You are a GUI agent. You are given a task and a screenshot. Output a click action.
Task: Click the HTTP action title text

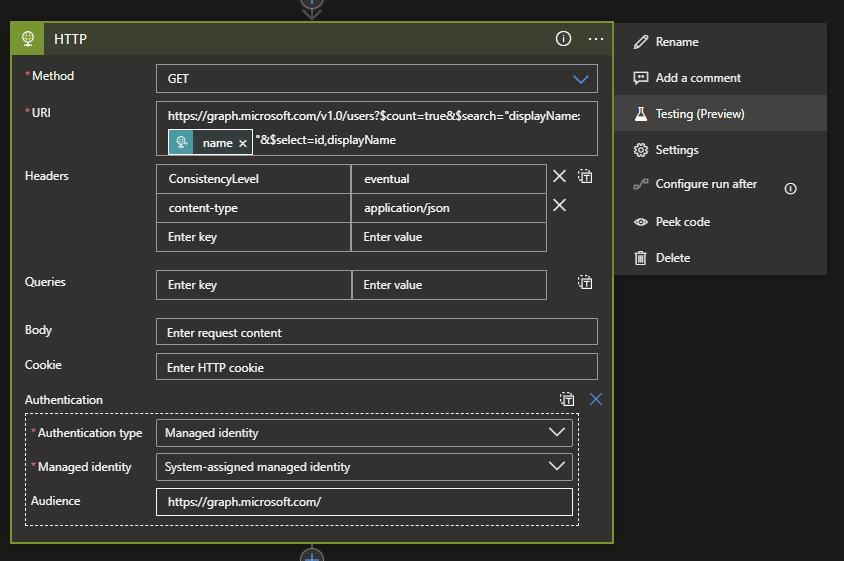coord(71,39)
